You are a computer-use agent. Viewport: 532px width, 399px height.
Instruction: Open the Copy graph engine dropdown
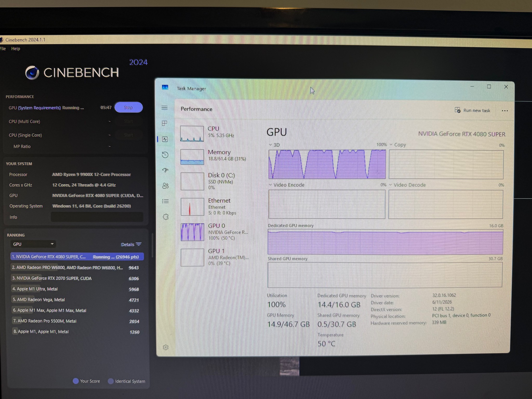(391, 145)
